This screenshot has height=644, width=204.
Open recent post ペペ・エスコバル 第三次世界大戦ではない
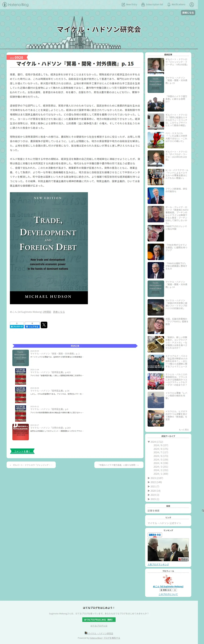176,137
